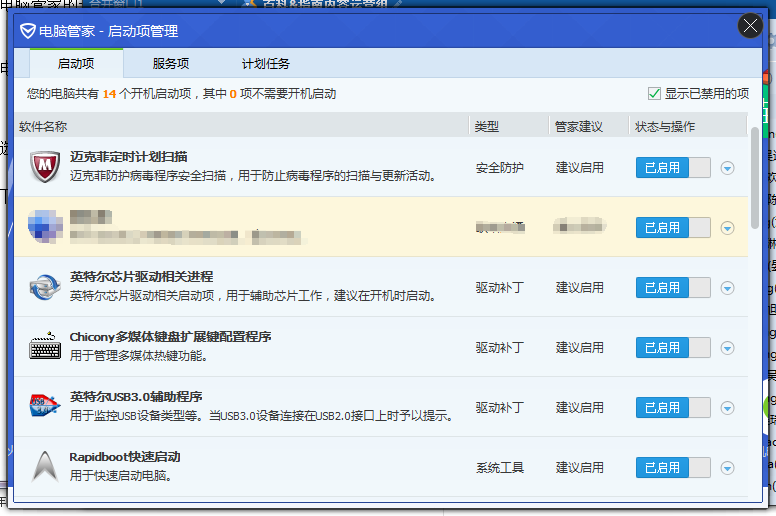Image resolution: width=776 pixels, height=516 pixels.
Task: Uncheck 显示已禁用的项 checkbox
Action: point(654,94)
